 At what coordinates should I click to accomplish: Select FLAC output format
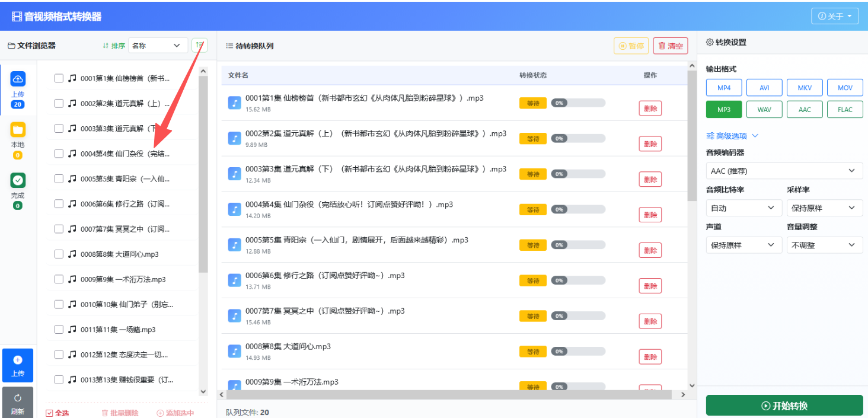pos(845,110)
